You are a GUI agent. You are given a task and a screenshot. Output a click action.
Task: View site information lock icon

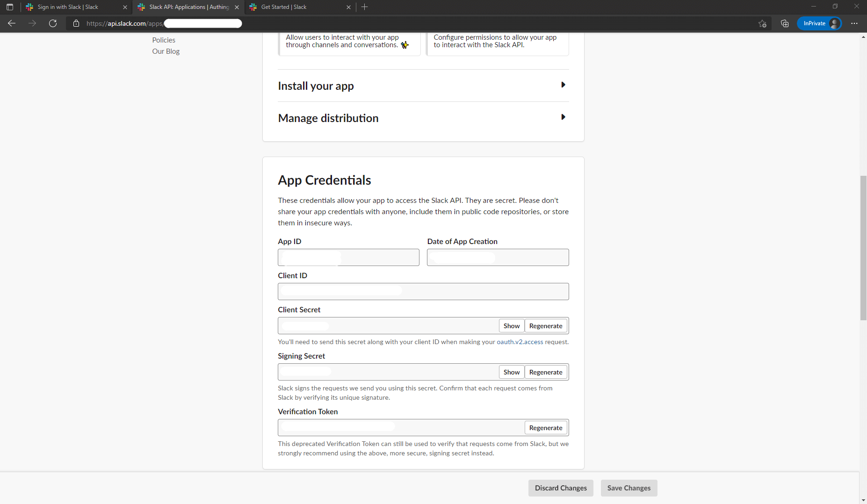point(76,23)
